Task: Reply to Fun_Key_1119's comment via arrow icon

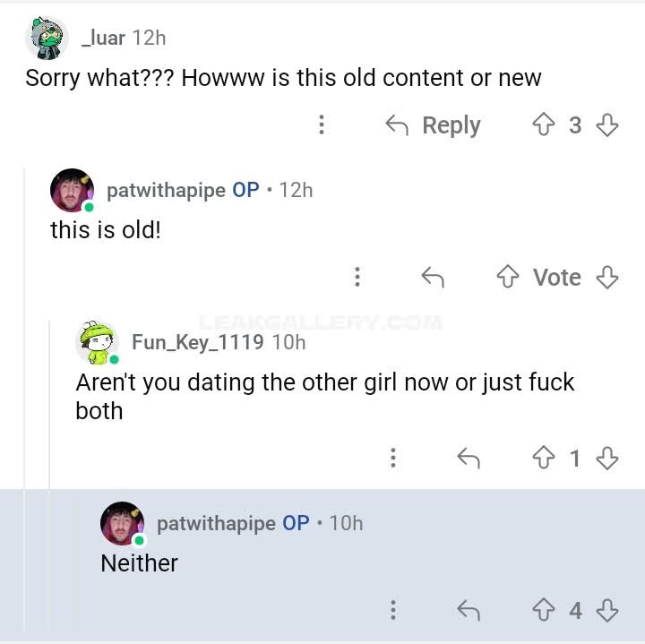Action: tap(469, 459)
